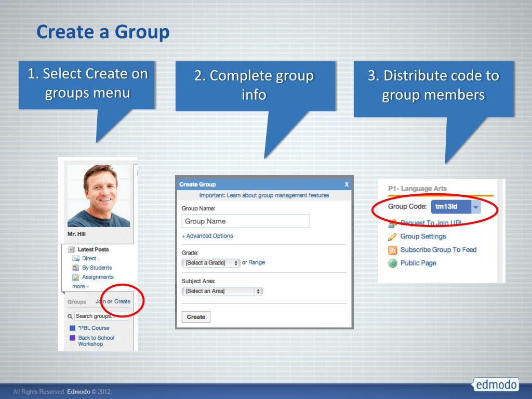Screen dimensions: 532x399
Task: Close the Create Group dialog
Action: click(x=347, y=184)
